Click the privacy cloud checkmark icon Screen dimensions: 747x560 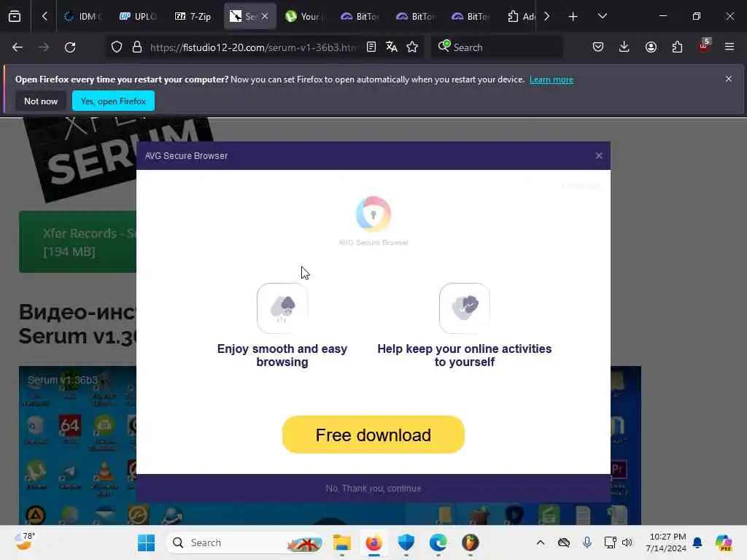point(465,308)
